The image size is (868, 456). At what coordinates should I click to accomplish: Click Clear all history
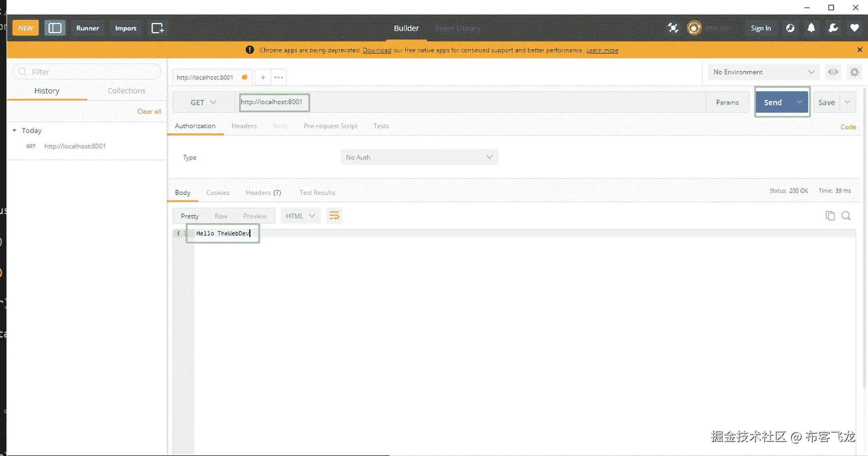149,112
